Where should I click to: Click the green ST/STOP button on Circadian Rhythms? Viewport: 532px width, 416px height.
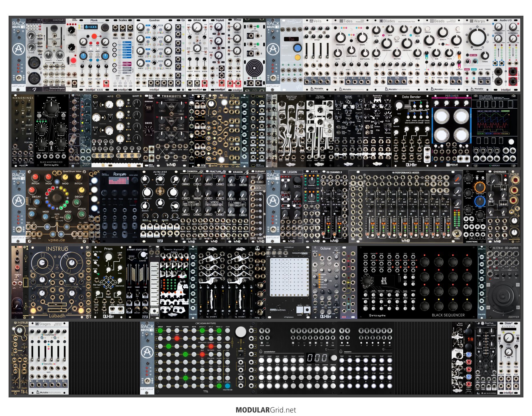pos(219,386)
